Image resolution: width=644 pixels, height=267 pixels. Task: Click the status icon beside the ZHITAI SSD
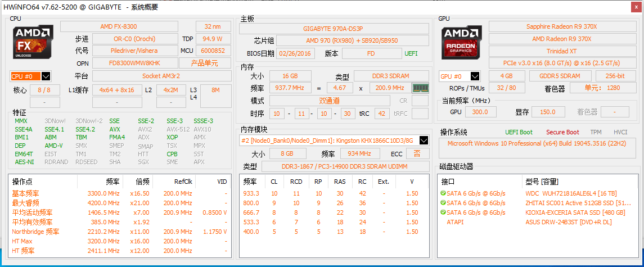coord(443,203)
